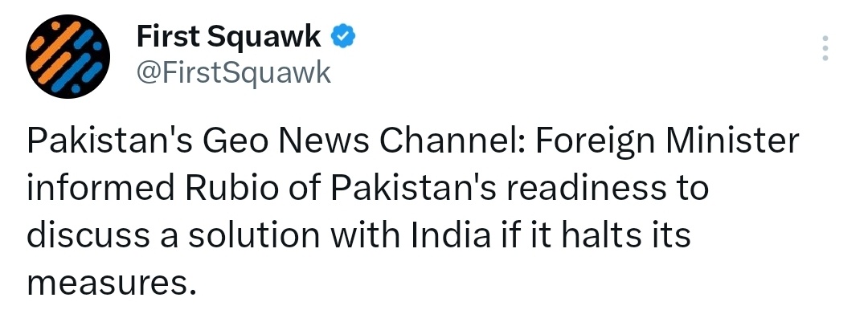Click the word "solution" in the tweet

(254, 235)
